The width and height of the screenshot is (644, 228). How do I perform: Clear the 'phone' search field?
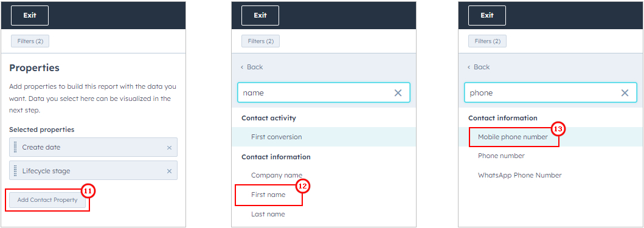click(x=625, y=93)
